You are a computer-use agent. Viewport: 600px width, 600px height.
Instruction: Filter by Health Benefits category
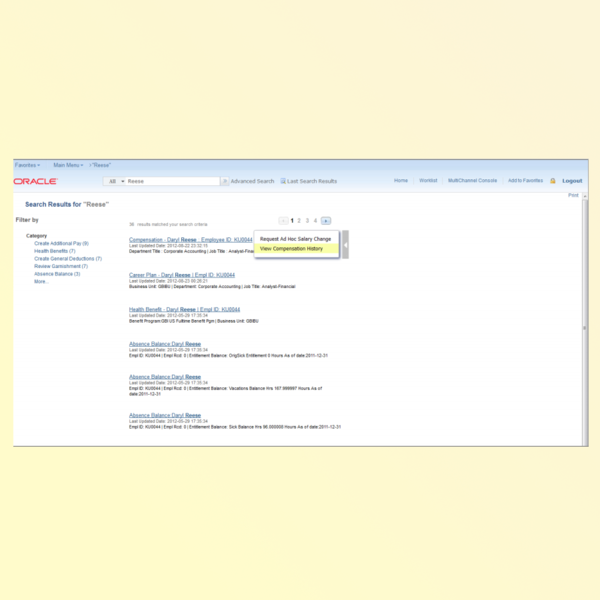[55, 251]
